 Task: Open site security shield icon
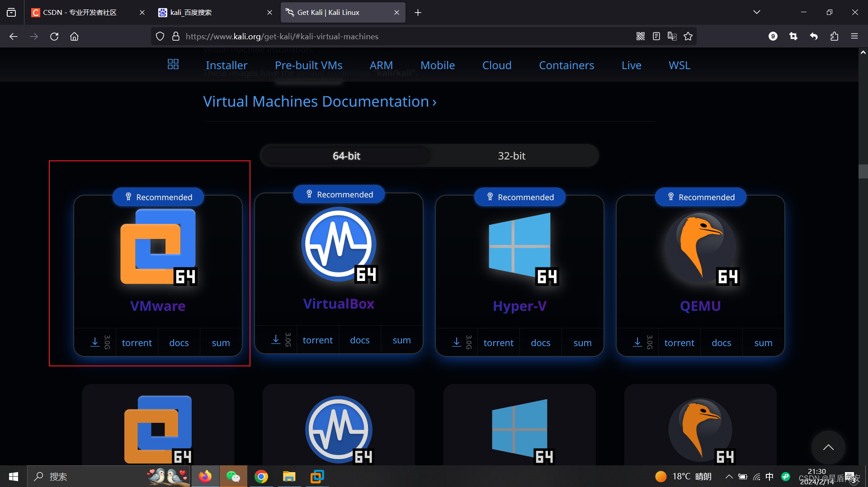coord(160,37)
